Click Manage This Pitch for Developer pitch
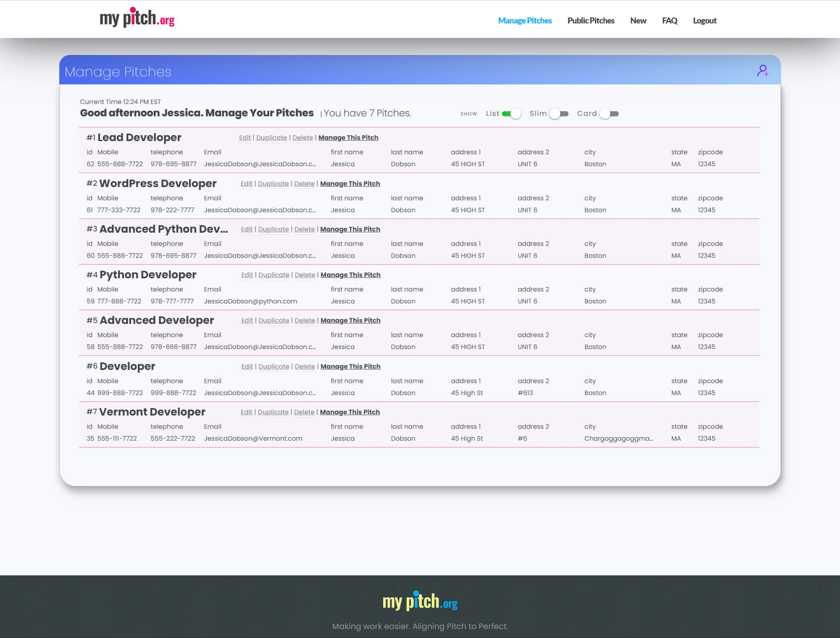Viewport: 840px width, 638px height. [350, 366]
